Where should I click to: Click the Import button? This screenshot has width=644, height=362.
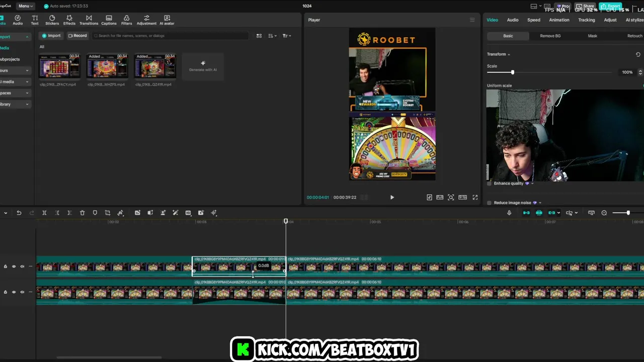(x=51, y=36)
